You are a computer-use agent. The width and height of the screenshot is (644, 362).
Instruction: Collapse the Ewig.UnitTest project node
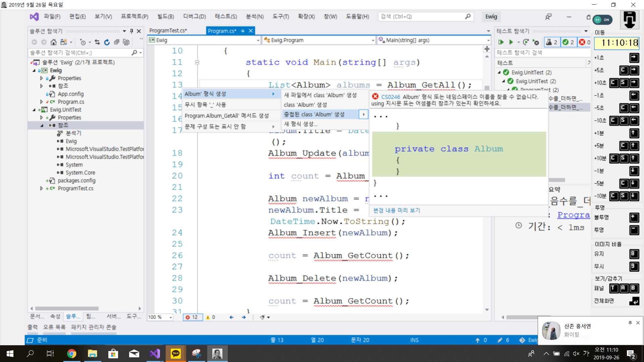[x=34, y=110]
